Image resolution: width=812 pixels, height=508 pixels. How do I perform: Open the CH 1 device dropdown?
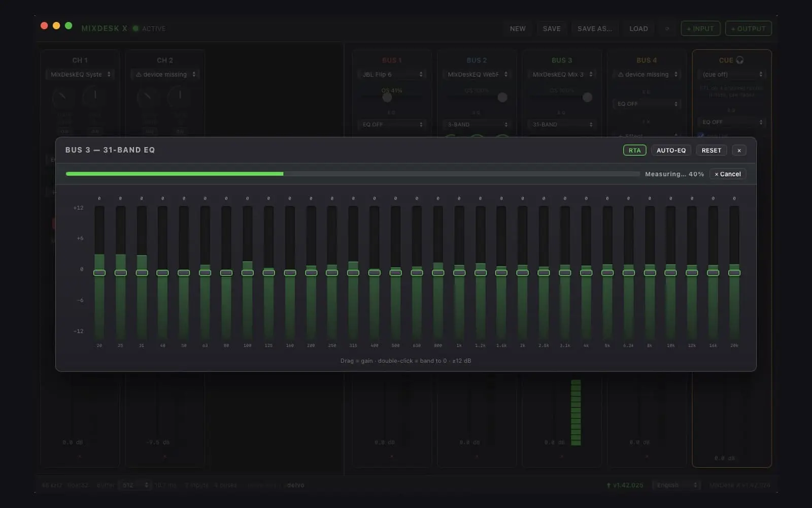[80, 74]
